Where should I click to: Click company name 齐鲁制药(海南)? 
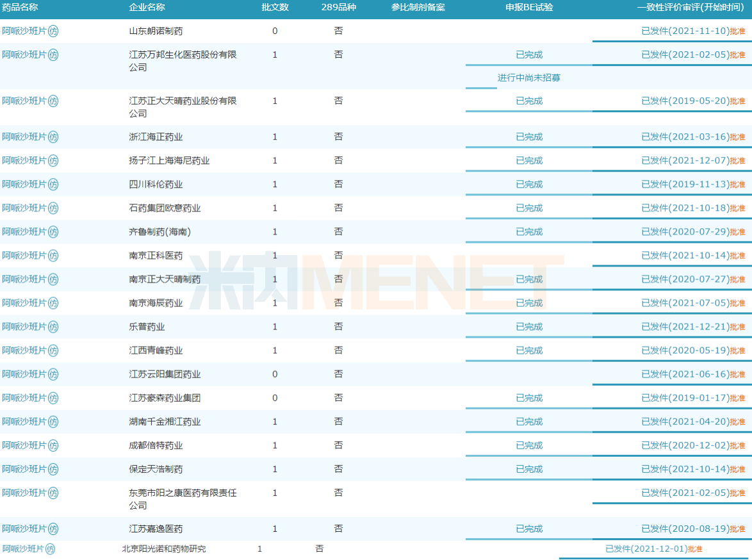(159, 232)
